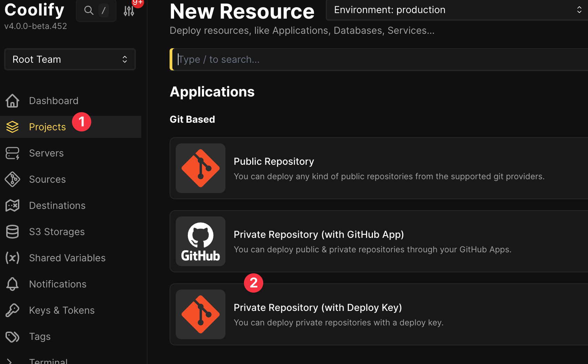Click the resource search input field

[x=379, y=59]
